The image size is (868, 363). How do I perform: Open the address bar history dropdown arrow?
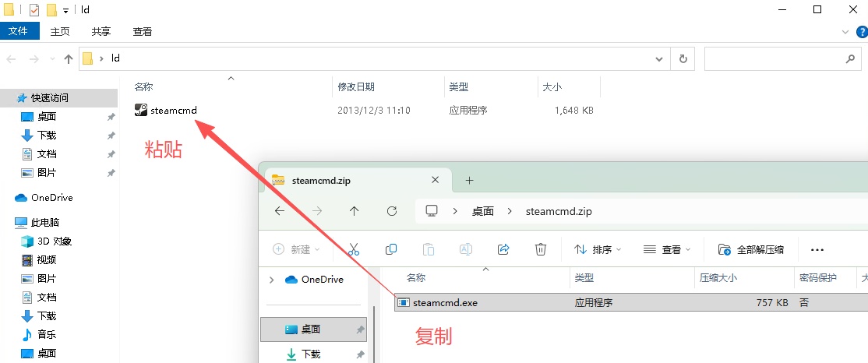[659, 58]
